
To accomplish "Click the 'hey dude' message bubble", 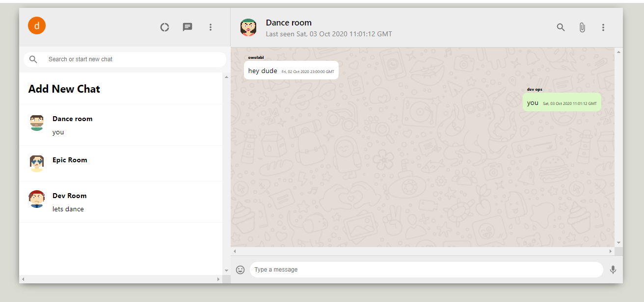I will [x=291, y=71].
